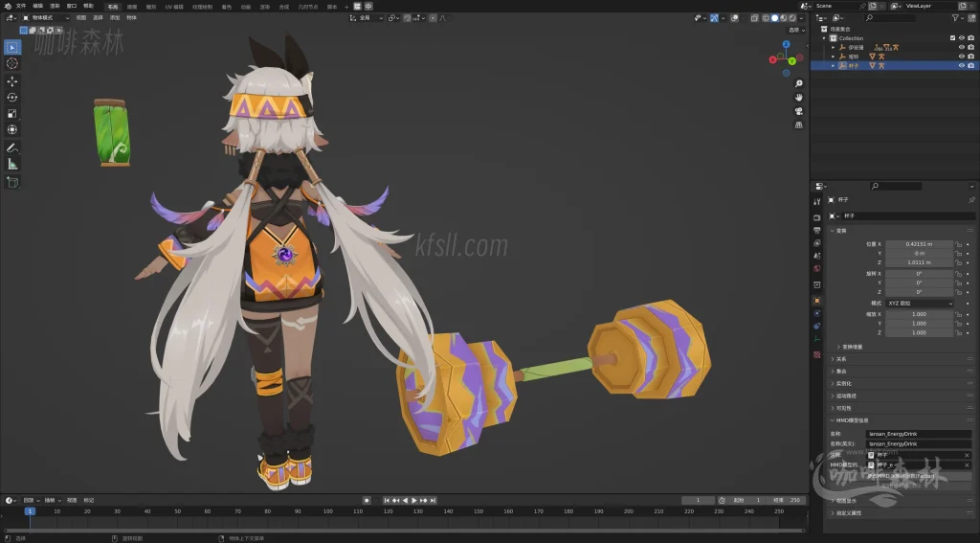Hide the first armature object eye icon
Image resolution: width=980 pixels, height=543 pixels.
coord(962,48)
